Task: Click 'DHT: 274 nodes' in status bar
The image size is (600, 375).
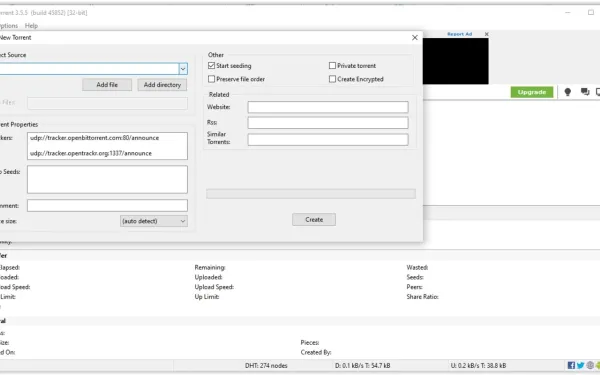Action: point(266,365)
